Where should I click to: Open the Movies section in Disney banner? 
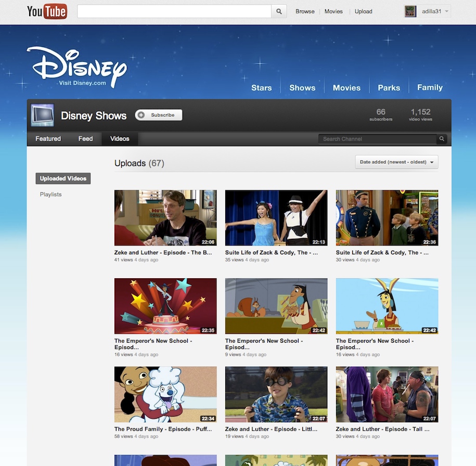click(x=346, y=88)
